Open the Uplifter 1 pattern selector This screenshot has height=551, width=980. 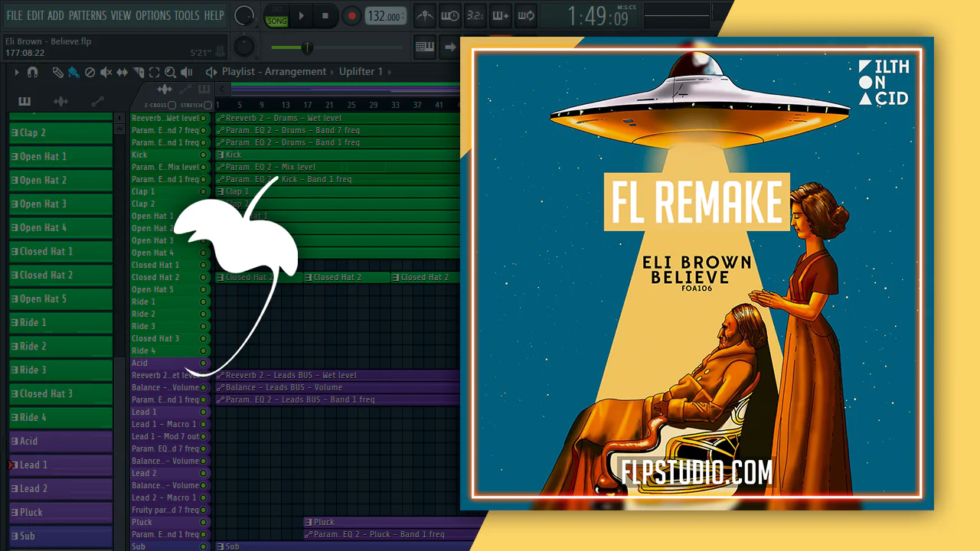[361, 72]
